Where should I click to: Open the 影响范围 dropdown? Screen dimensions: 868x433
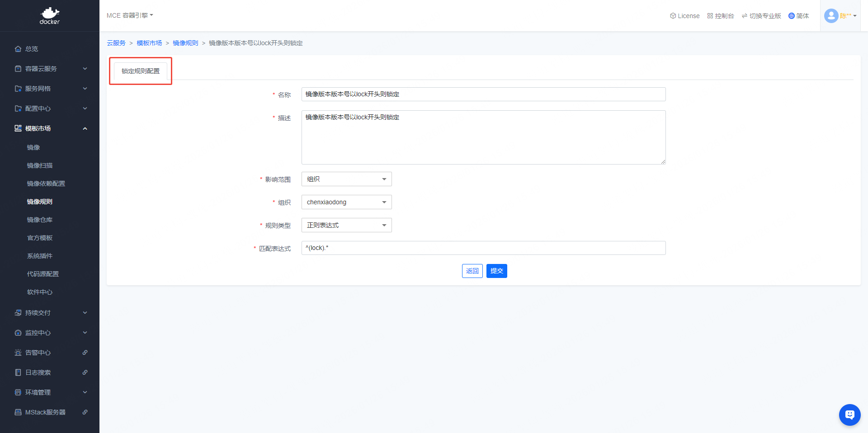346,179
